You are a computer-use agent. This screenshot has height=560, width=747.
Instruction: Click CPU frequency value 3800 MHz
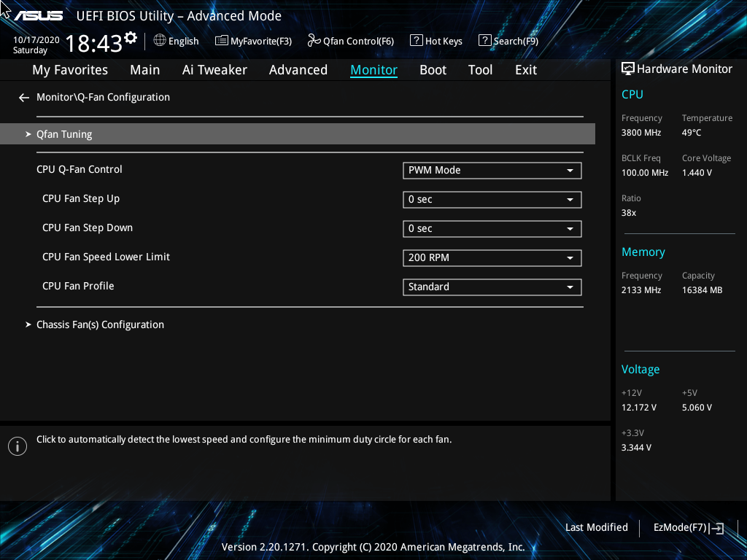point(640,133)
